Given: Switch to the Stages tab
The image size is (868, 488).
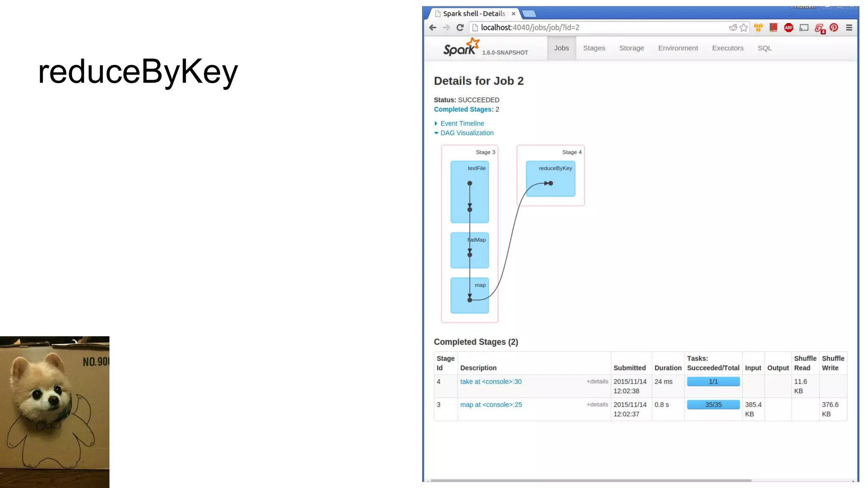Looking at the screenshot, I should click(594, 48).
